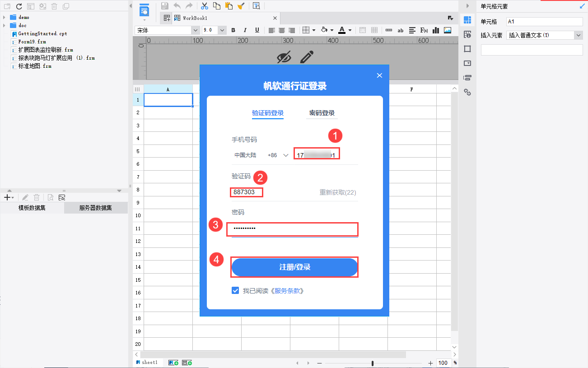
Task: Click 重新获取 resend code text
Action: pos(338,192)
